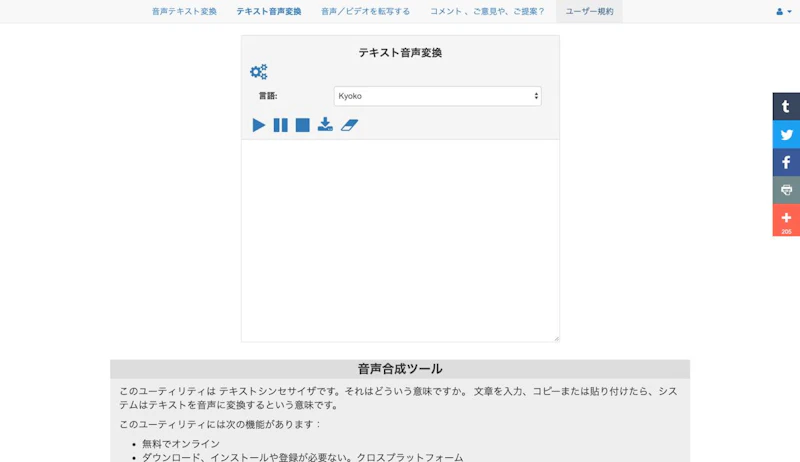Share the page on Facebook

click(786, 163)
